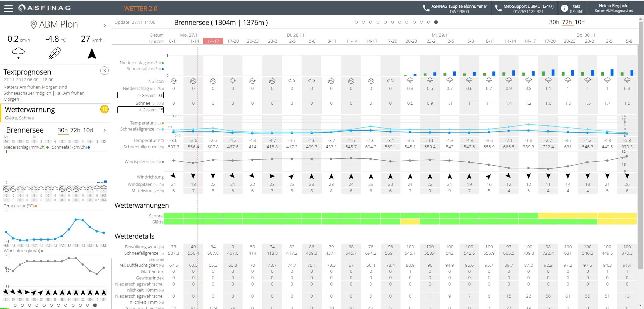The width and height of the screenshot is (644, 309).
Task: Select the last station pagination dot
Action: tap(436, 22)
